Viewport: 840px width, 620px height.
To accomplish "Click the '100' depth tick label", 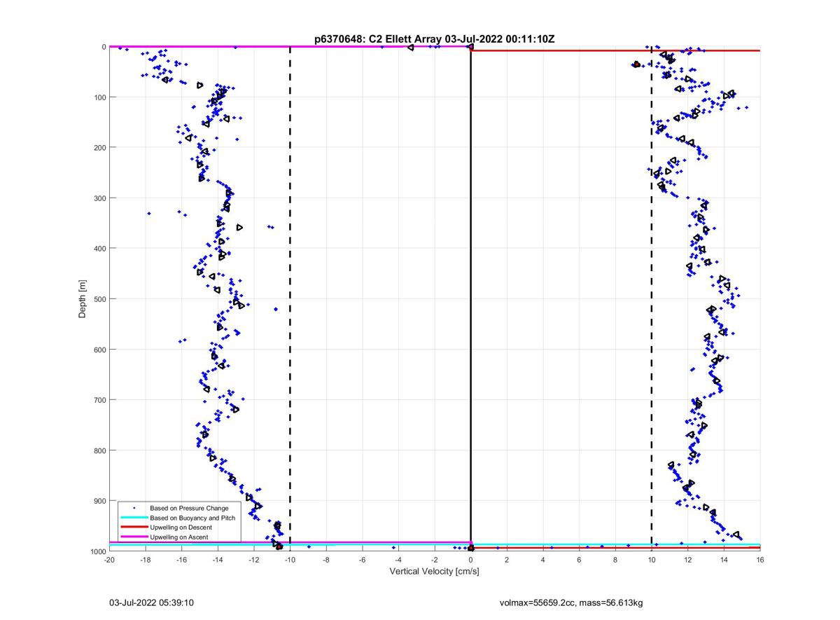I will pos(99,97).
